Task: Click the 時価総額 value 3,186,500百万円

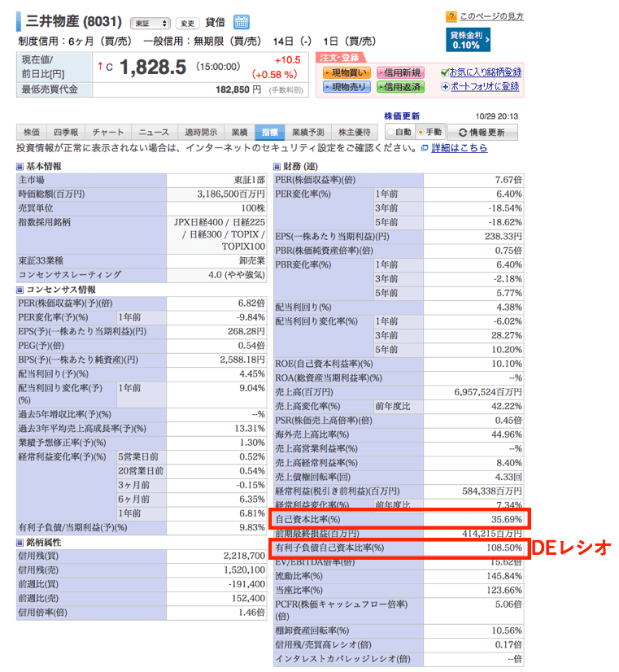Action: tap(231, 194)
